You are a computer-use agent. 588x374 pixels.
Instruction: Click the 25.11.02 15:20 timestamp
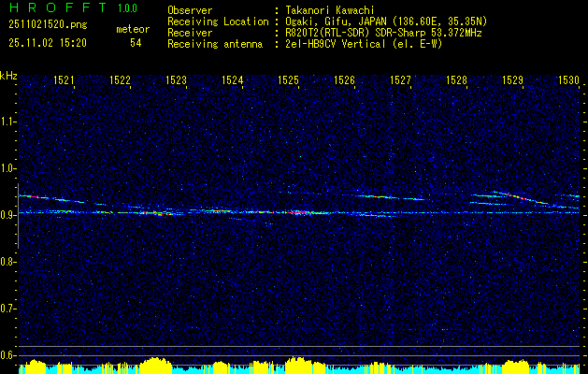coord(45,43)
